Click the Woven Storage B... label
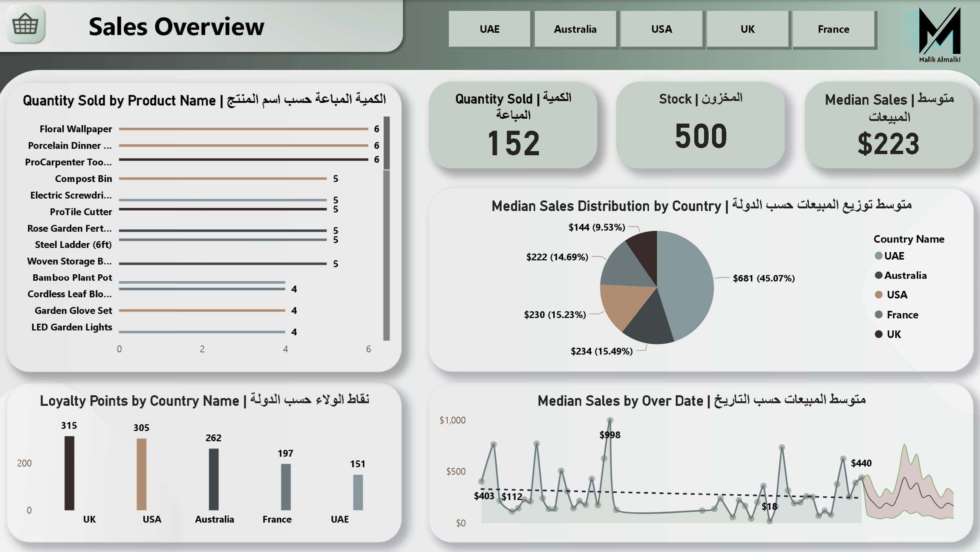980x552 pixels. 70,261
